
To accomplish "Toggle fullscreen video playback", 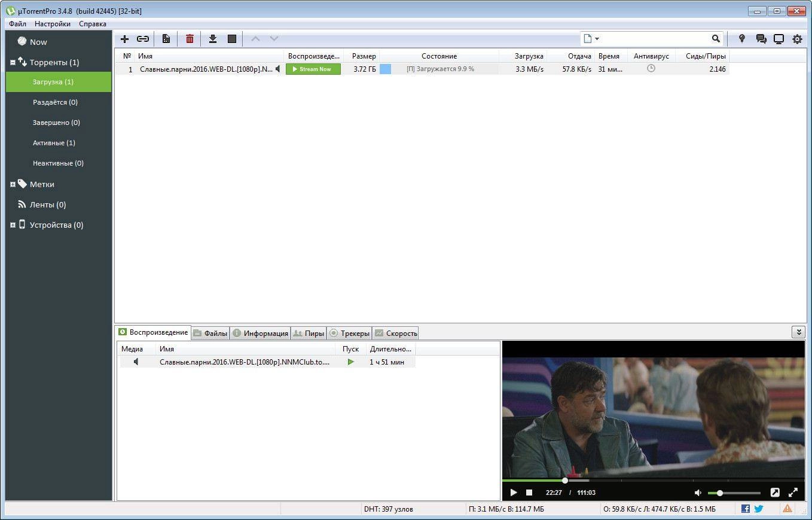I will (793, 493).
